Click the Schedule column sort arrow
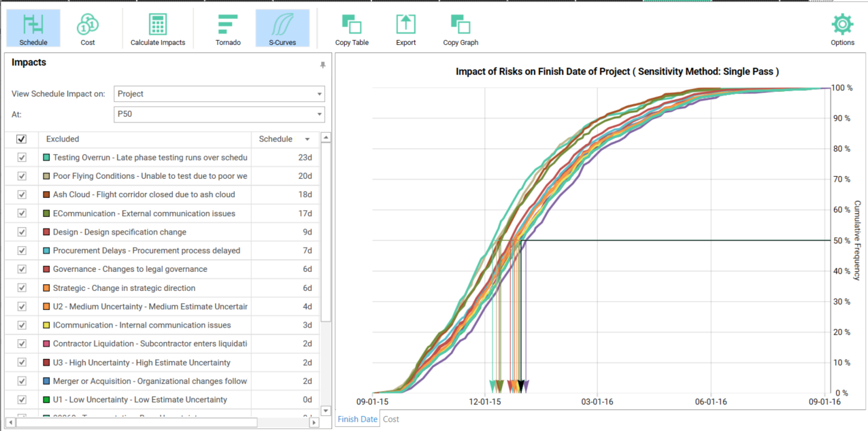This screenshot has width=868, height=431. click(x=307, y=139)
